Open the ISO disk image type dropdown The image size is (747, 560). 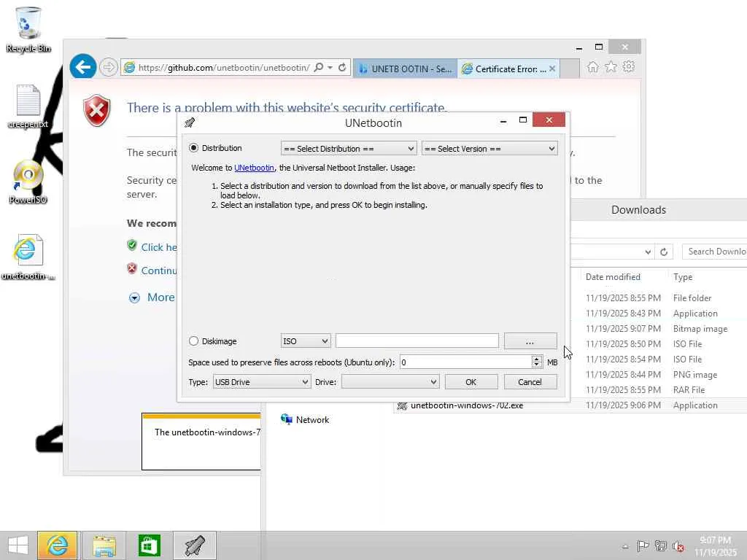click(x=306, y=341)
